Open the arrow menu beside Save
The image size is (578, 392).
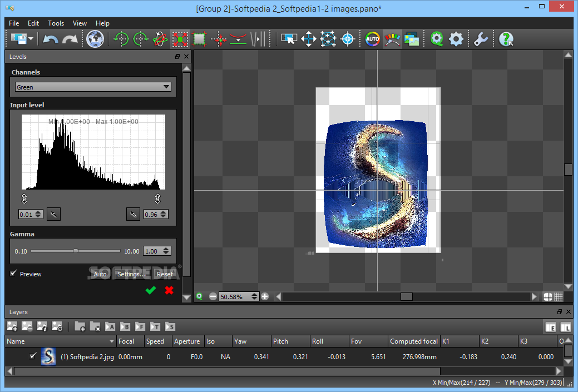(31, 39)
